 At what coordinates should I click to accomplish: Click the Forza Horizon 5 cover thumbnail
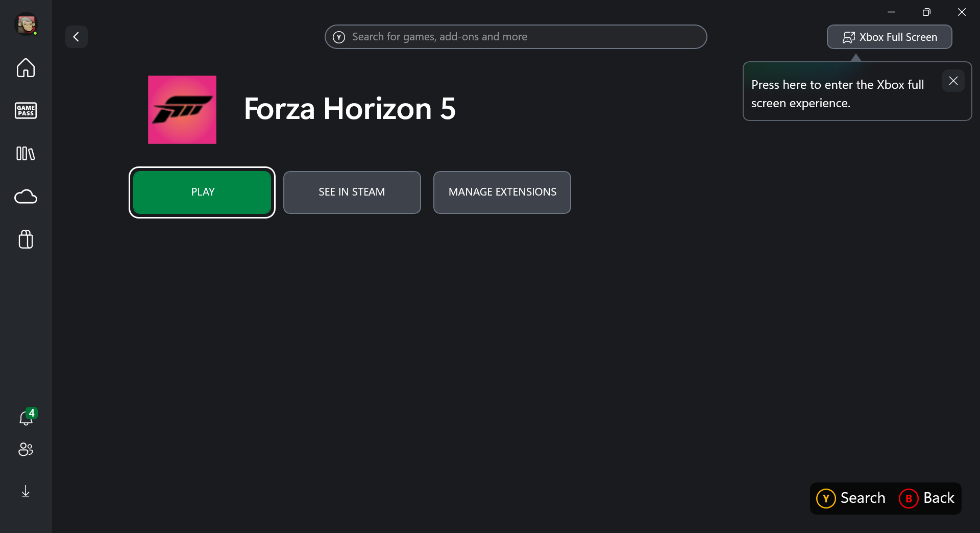click(x=182, y=110)
